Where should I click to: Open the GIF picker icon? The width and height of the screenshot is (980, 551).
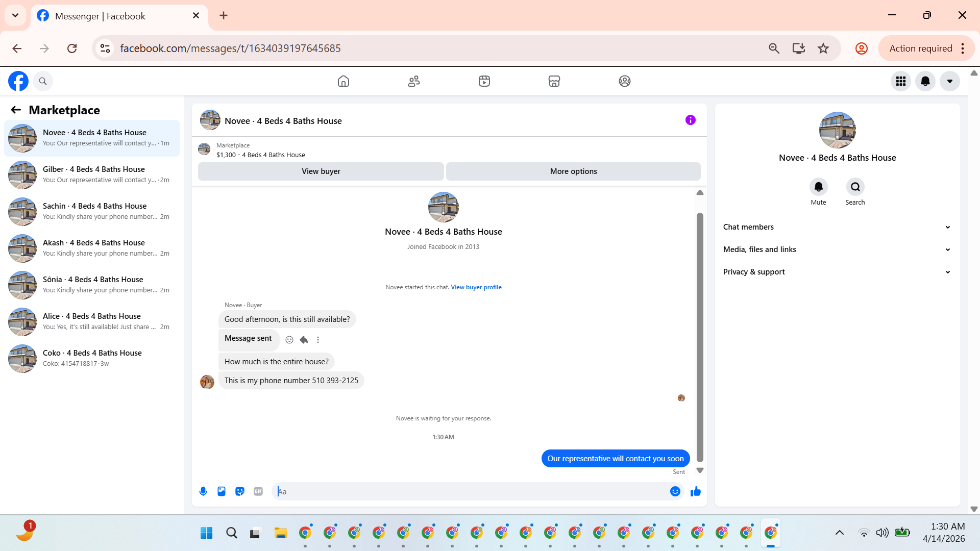tap(258, 491)
